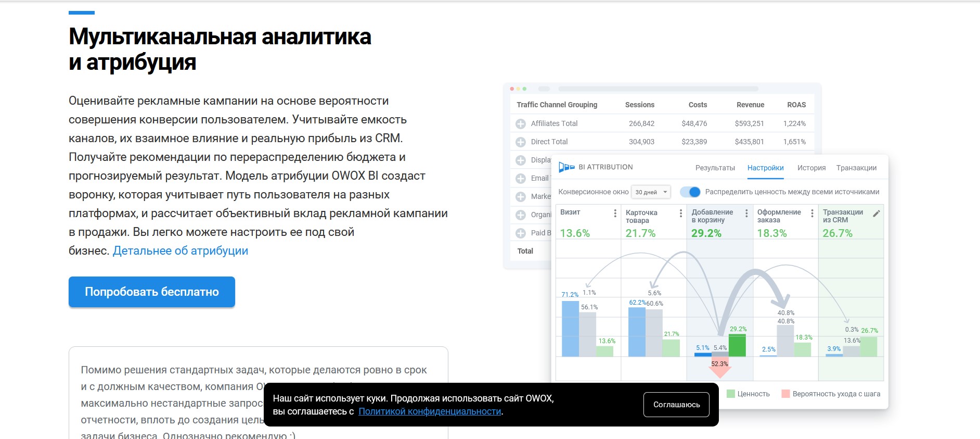This screenshot has height=439, width=980.
Task: Click the Попробовать бесплатно button
Action: (x=151, y=292)
